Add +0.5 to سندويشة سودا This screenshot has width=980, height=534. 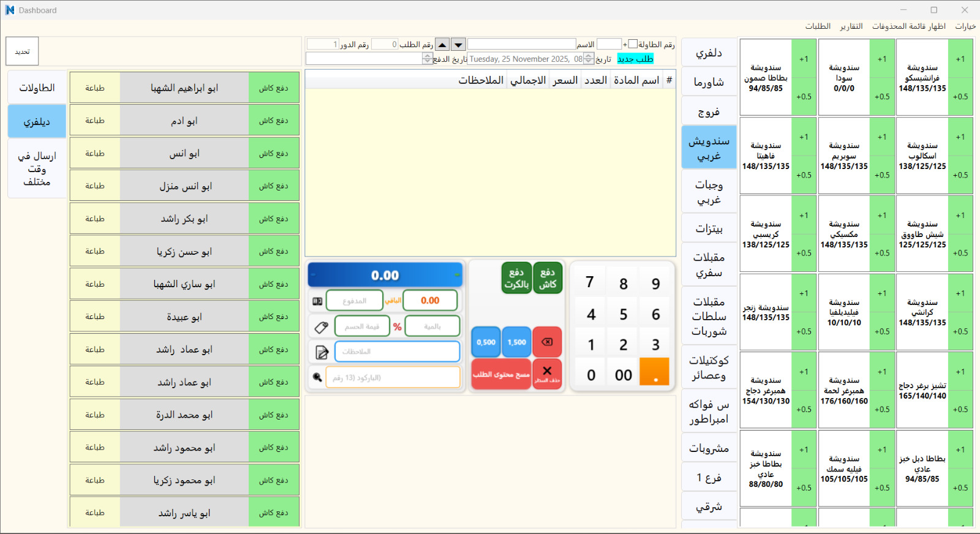point(882,97)
